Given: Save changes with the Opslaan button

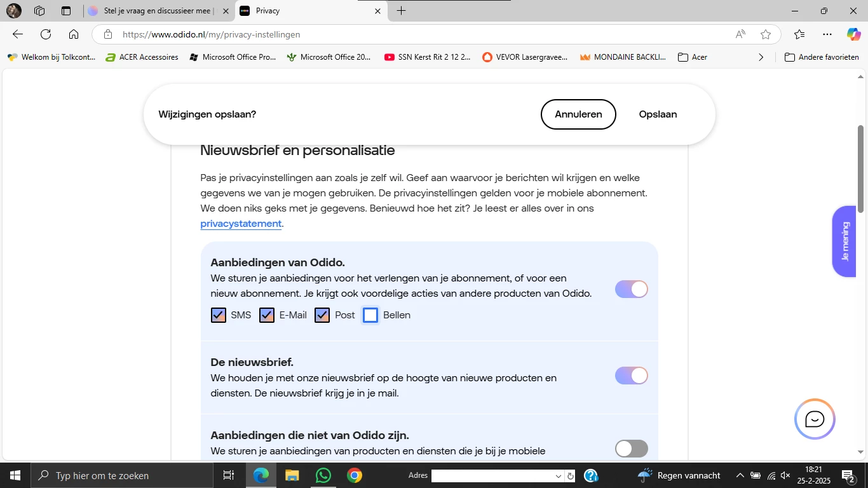Looking at the screenshot, I should pyautogui.click(x=658, y=114).
